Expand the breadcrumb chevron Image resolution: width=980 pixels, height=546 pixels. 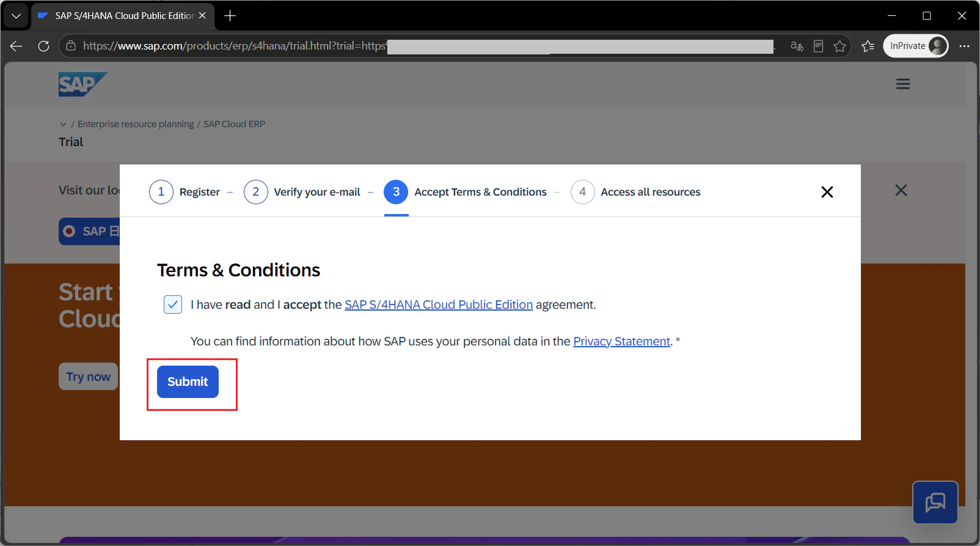pyautogui.click(x=63, y=124)
